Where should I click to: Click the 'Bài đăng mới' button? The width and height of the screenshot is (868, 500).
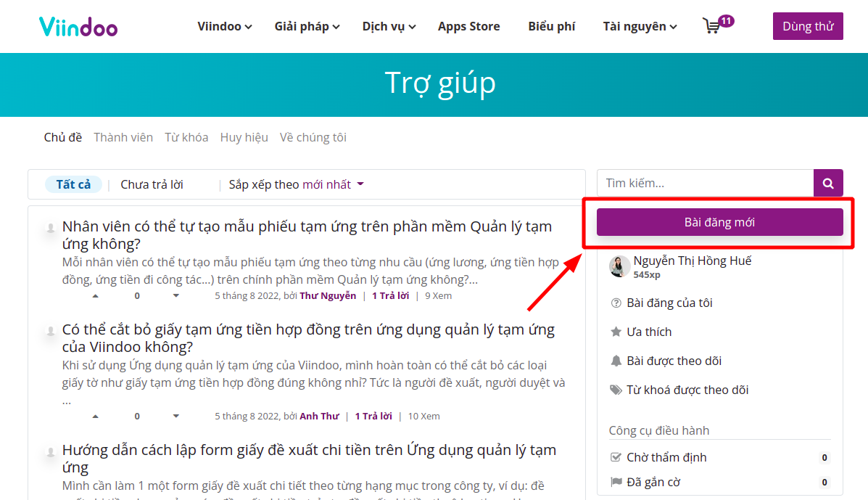719,222
